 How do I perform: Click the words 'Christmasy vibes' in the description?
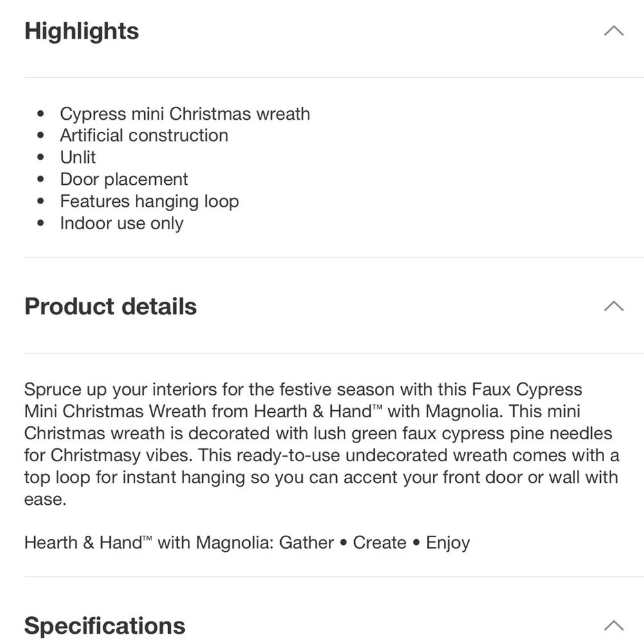pyautogui.click(x=121, y=455)
